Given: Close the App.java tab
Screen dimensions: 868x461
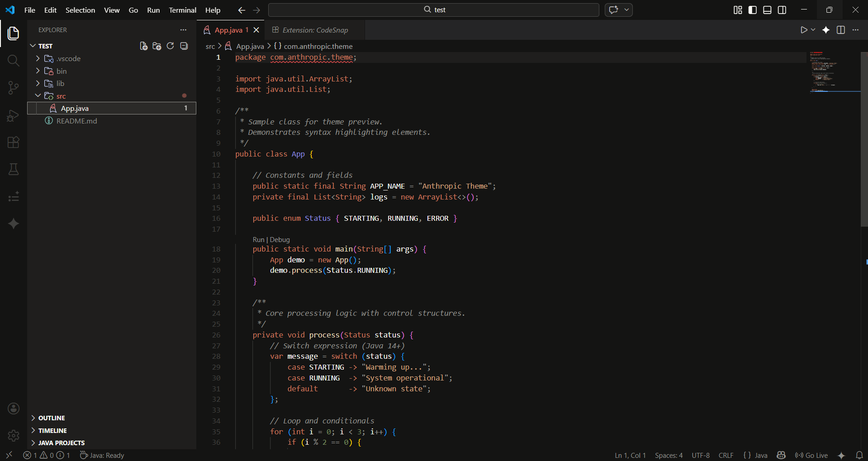Looking at the screenshot, I should (256, 30).
